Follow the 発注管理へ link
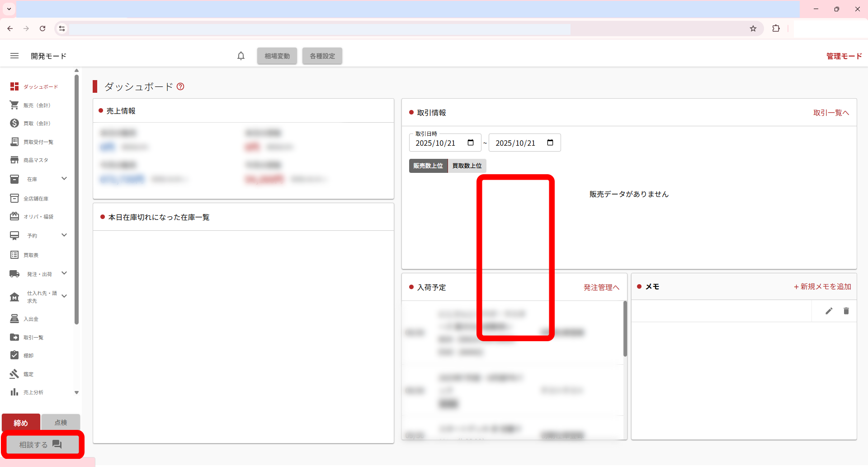This screenshot has height=467, width=868. [601, 287]
